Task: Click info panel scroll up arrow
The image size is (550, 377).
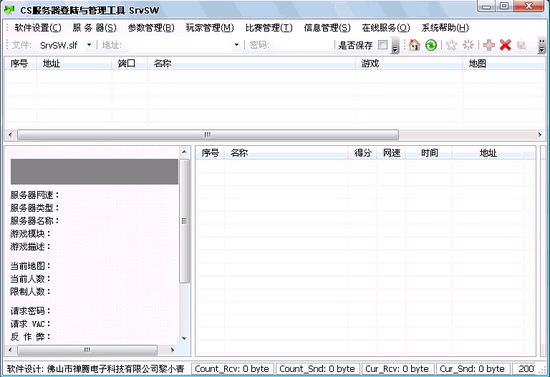Action: 185,152
